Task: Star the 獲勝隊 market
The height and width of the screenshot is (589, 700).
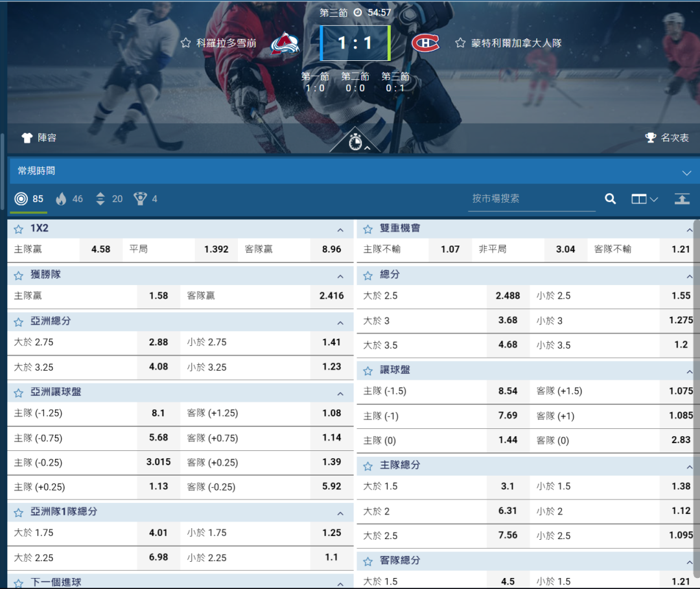Action: 18,276
